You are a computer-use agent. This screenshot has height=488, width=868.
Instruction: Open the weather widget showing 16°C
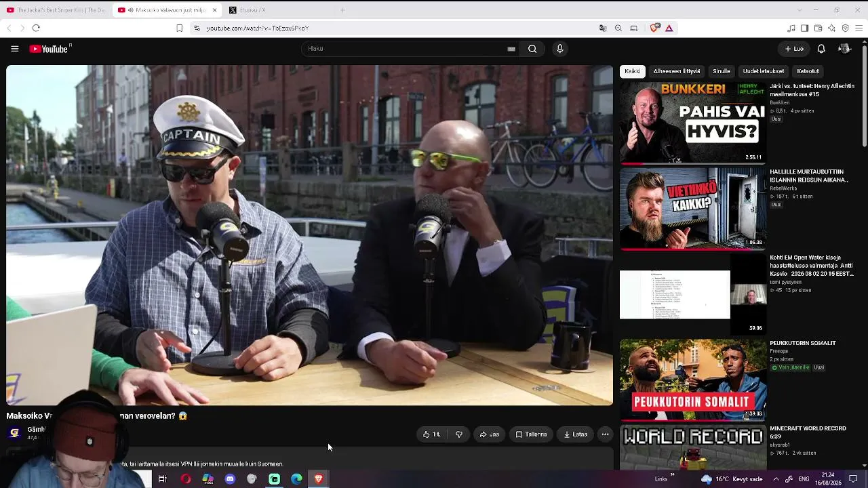click(x=732, y=479)
